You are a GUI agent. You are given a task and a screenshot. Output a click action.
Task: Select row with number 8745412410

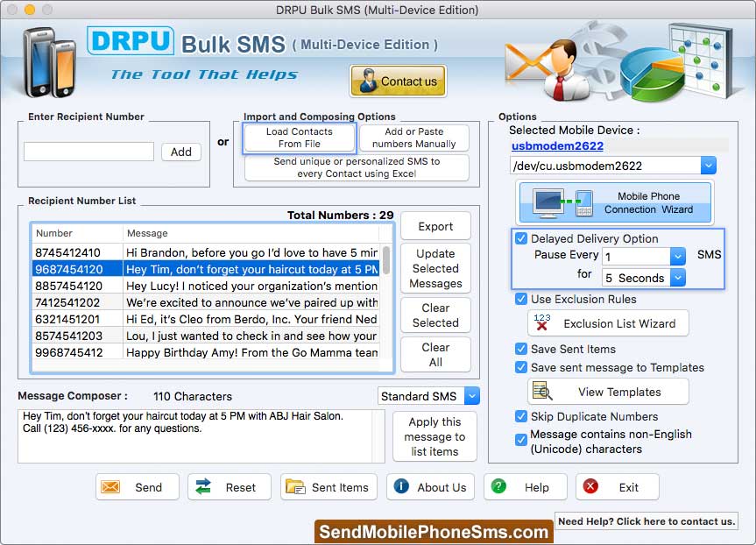(205, 252)
